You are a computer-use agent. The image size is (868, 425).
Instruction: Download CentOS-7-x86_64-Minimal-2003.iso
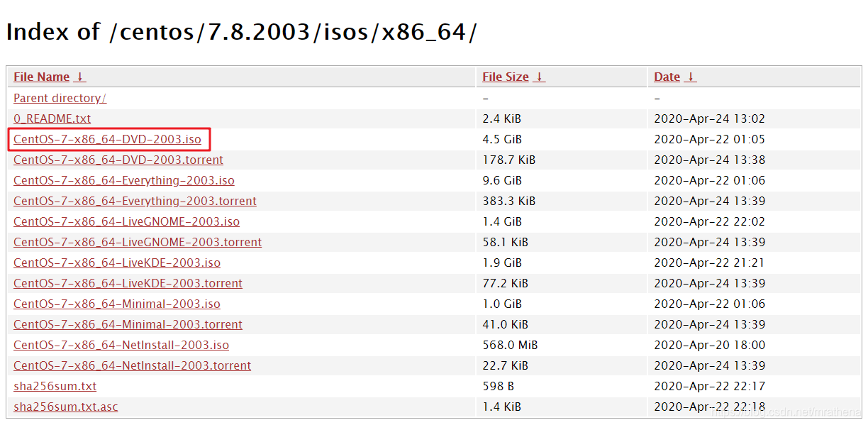[117, 304]
